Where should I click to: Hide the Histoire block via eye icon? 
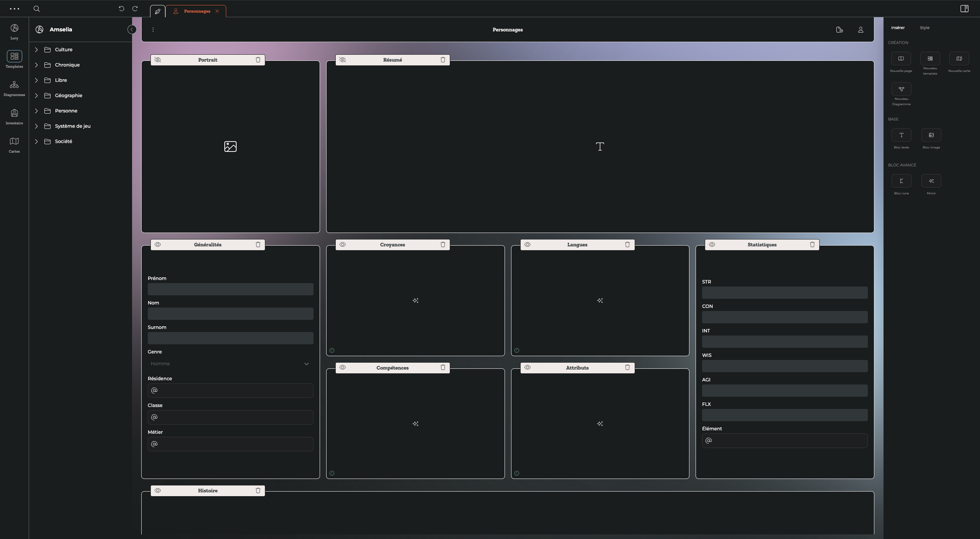158,491
